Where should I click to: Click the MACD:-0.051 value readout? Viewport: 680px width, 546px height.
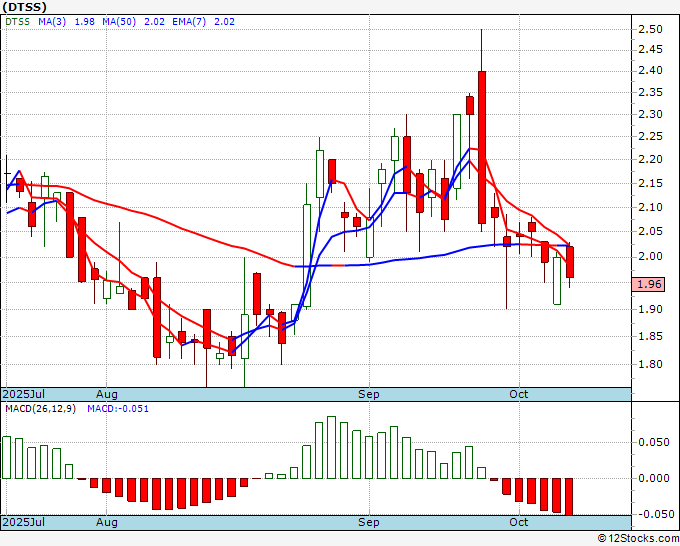pos(118,409)
